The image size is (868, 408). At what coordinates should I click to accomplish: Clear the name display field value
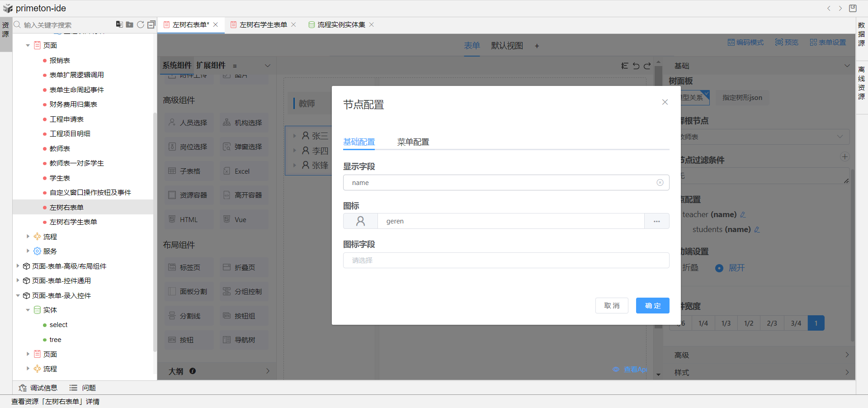[660, 183]
